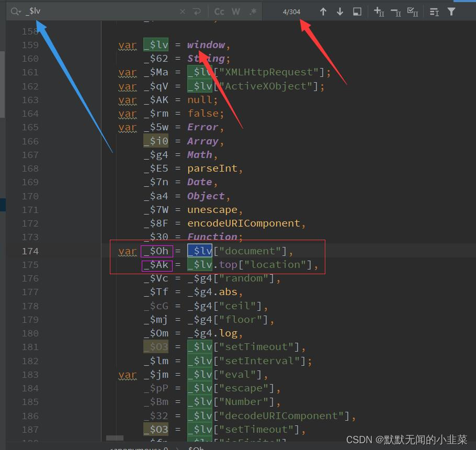This screenshot has width=476, height=450.
Task: Click the 4/304 match counter
Action: pyautogui.click(x=291, y=12)
